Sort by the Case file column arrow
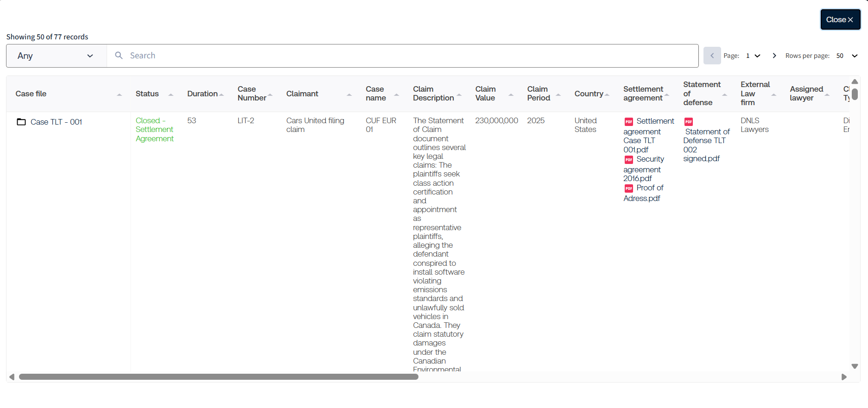Screen dimensions: 868x408 [x=119, y=94]
